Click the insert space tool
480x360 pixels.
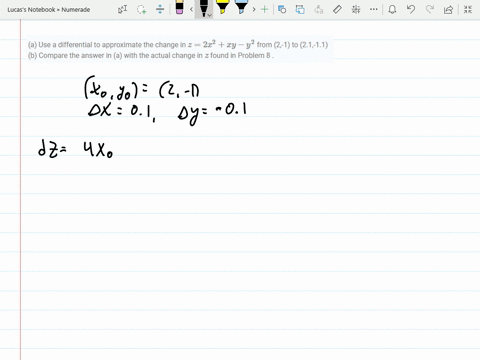pos(160,9)
